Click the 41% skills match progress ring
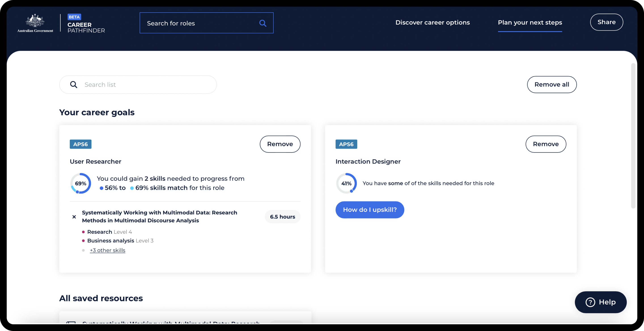This screenshot has width=644, height=331. pyautogui.click(x=346, y=183)
